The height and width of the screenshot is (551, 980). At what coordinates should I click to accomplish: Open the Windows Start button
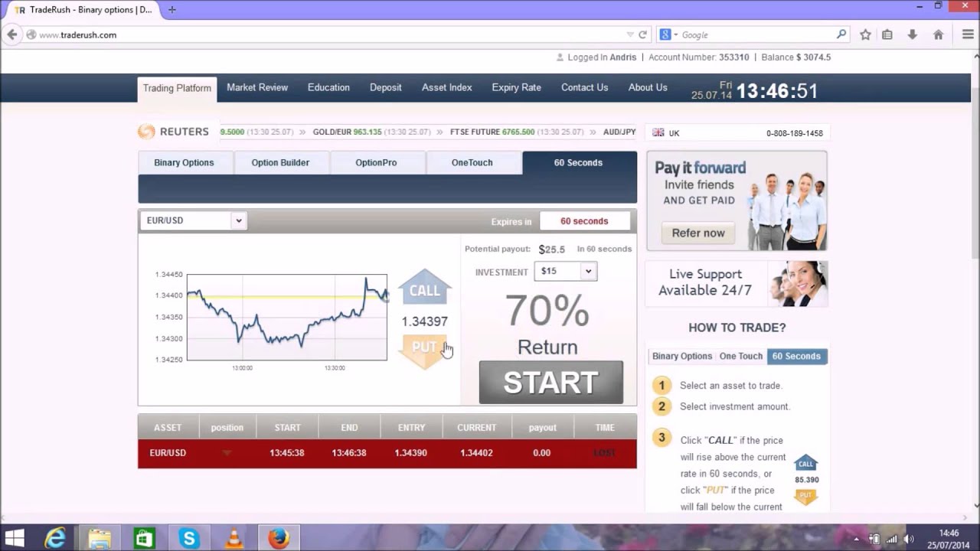[x=14, y=538]
